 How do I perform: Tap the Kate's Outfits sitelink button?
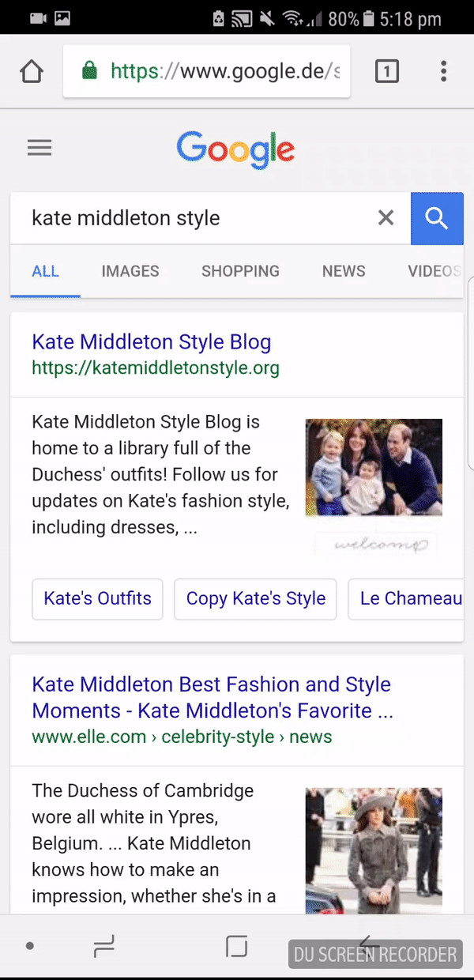(97, 598)
